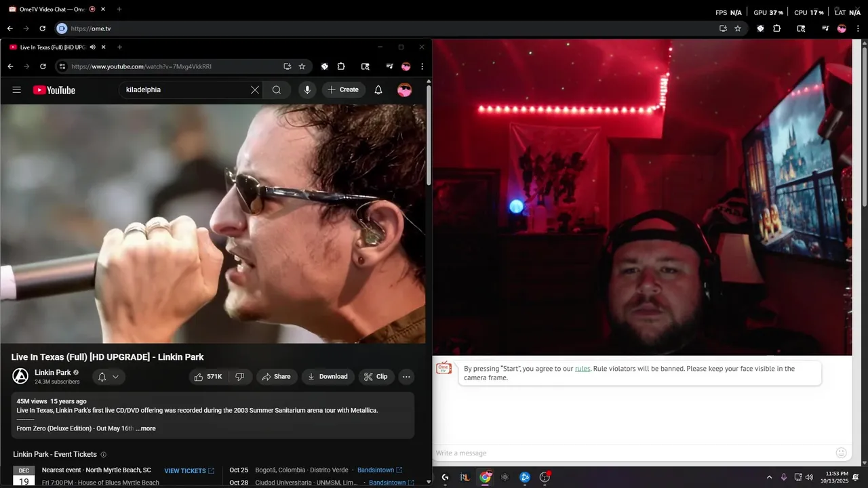Bookmark the YouTube page with star
Image resolution: width=868 pixels, height=488 pixels.
[302, 66]
